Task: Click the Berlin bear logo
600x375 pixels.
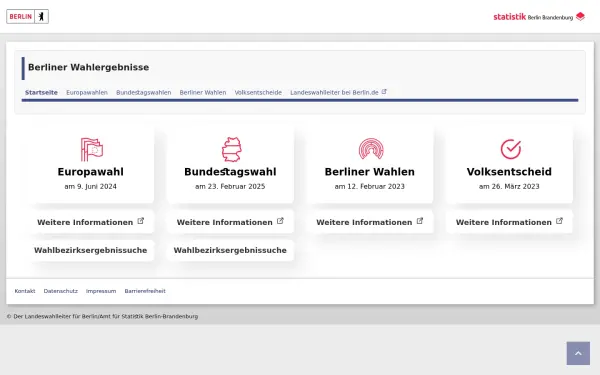Action: (28, 16)
